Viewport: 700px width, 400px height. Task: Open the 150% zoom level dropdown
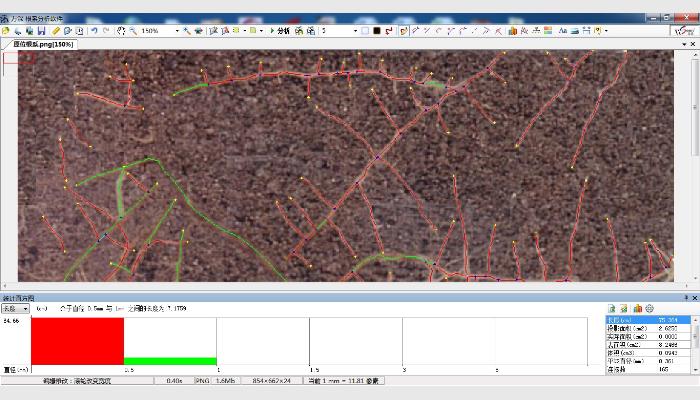177,31
